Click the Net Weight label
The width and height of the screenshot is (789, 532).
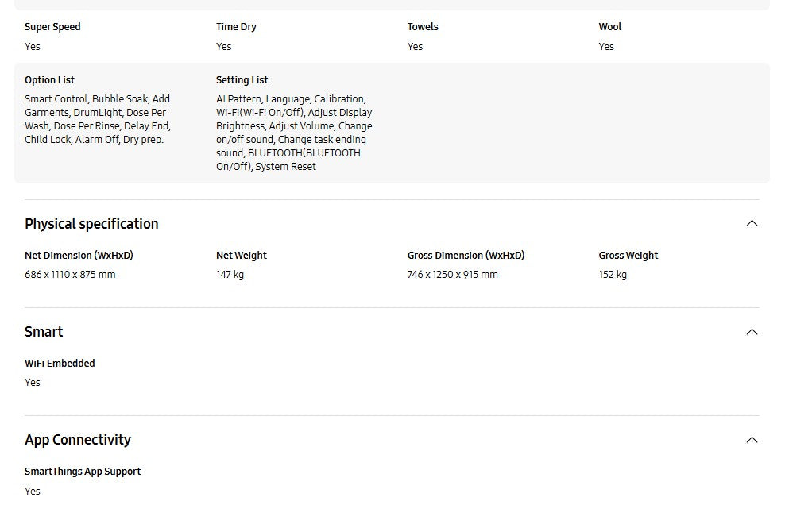242,256
